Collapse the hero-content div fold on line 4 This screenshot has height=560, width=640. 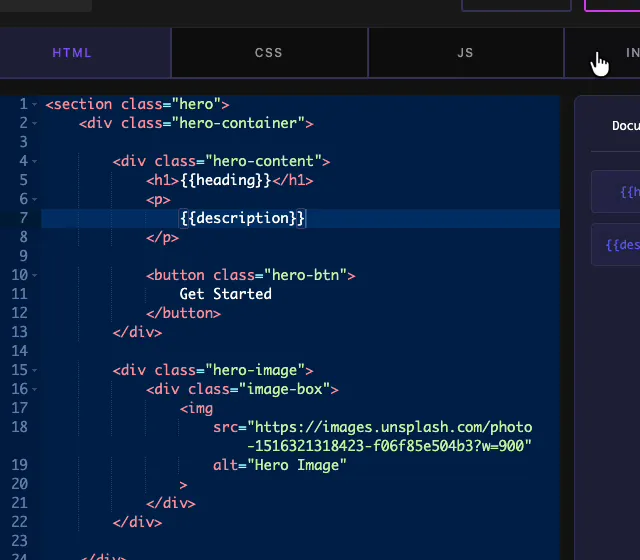click(x=35, y=162)
